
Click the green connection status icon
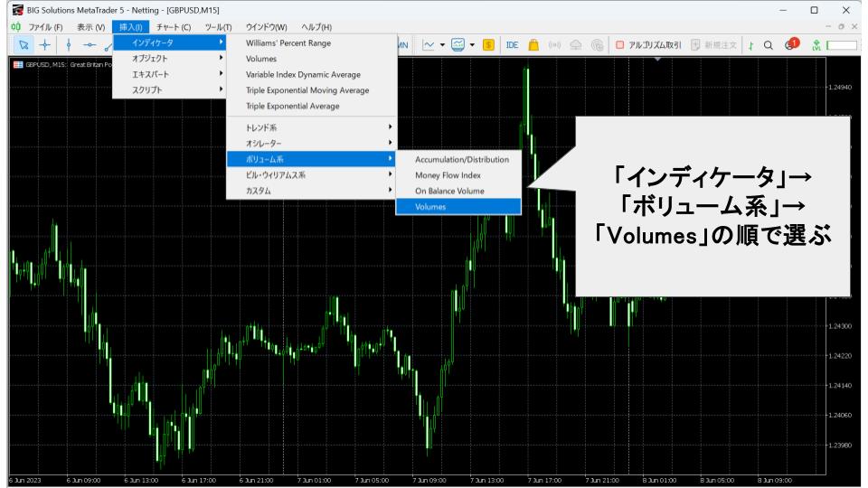[x=816, y=45]
